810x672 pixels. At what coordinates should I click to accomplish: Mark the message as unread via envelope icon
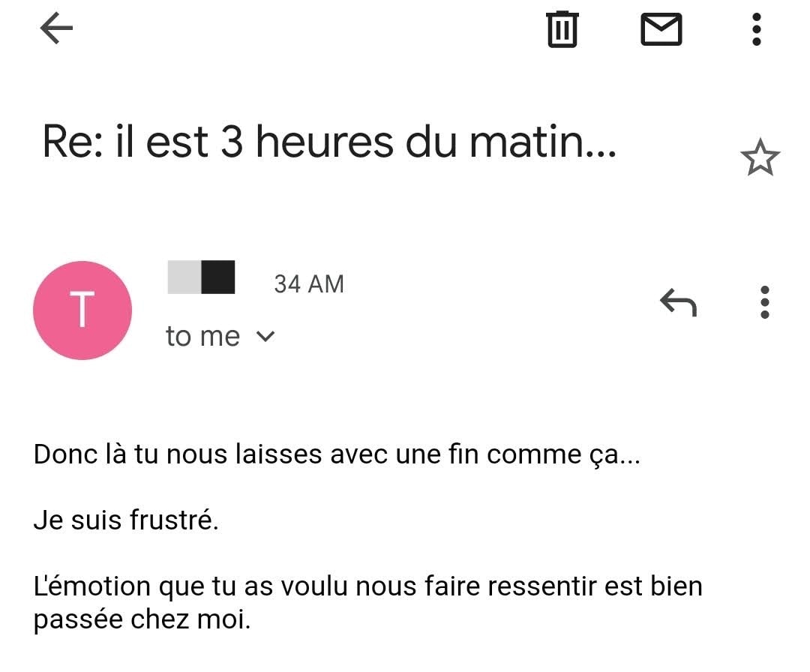click(x=661, y=30)
